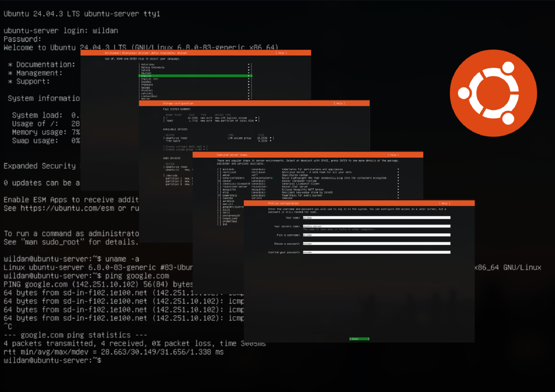The height and width of the screenshot is (392, 555).
Task: Tick the wekan snap checkbox
Action: click(219, 175)
